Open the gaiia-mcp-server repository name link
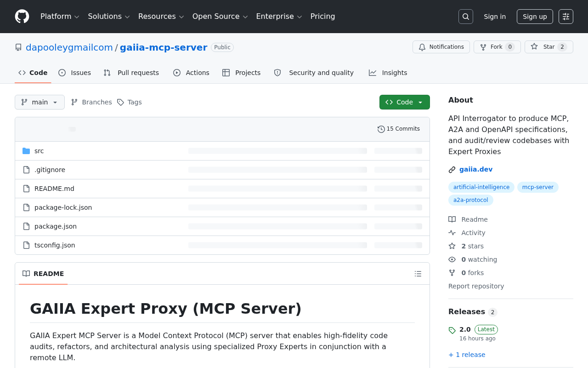 164,47
